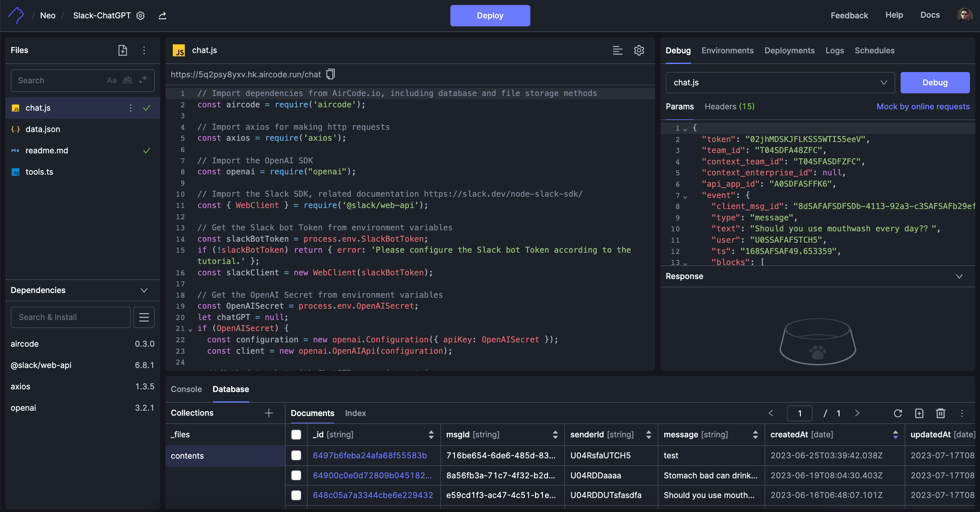This screenshot has height=512, width=980.
Task: Click the page number input
Action: click(x=799, y=413)
